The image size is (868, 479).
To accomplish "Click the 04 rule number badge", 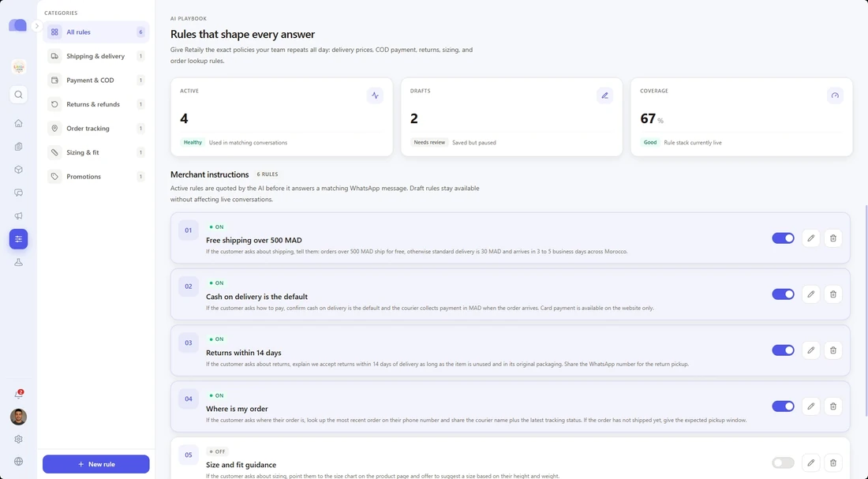I will pos(189,399).
